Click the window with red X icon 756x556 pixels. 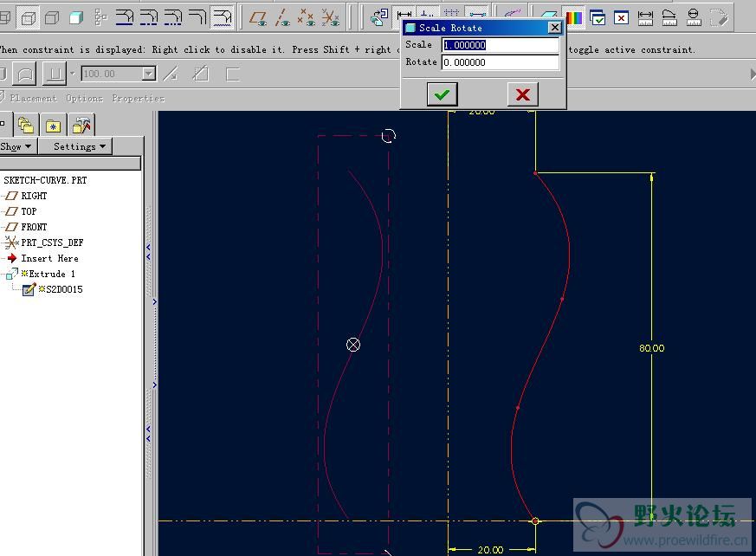[x=621, y=18]
